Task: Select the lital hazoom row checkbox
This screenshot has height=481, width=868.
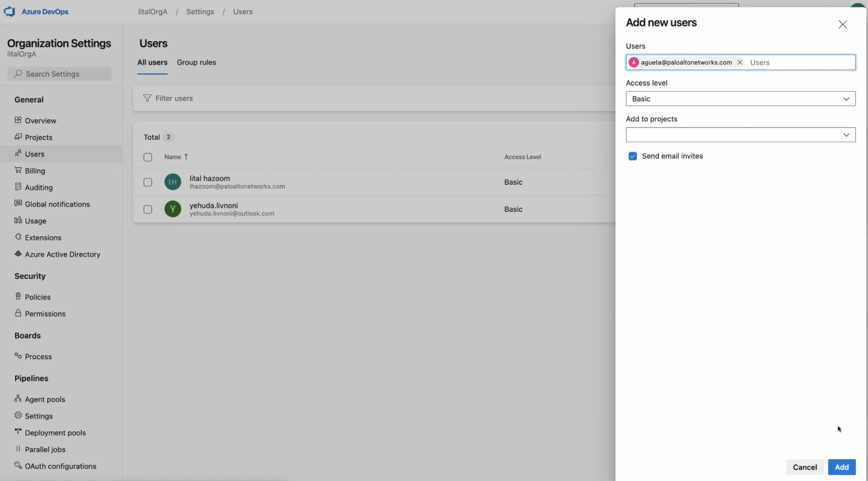Action: tap(148, 182)
